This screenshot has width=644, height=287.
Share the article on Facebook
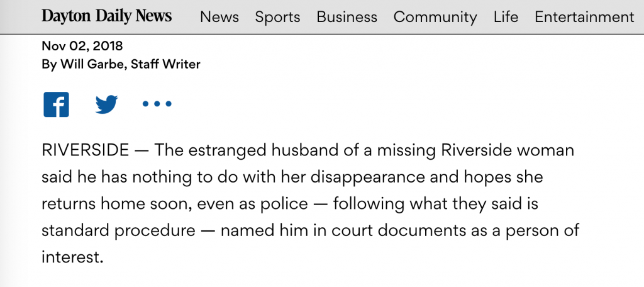(56, 104)
